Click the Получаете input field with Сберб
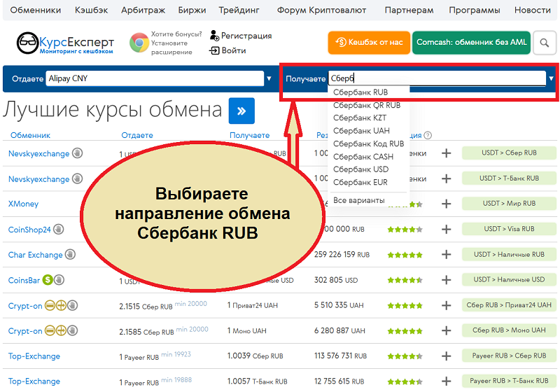Image resolution: width=560 pixels, height=392 pixels. click(437, 78)
